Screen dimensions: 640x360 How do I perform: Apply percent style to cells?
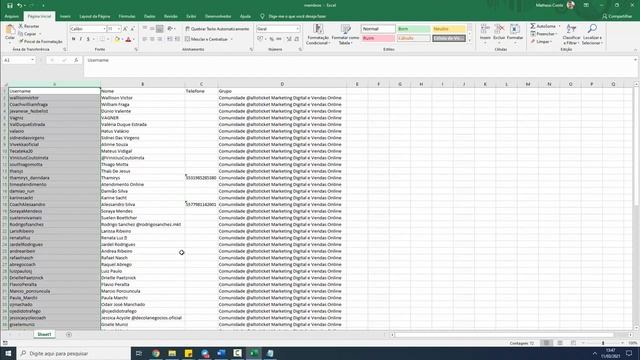point(271,39)
